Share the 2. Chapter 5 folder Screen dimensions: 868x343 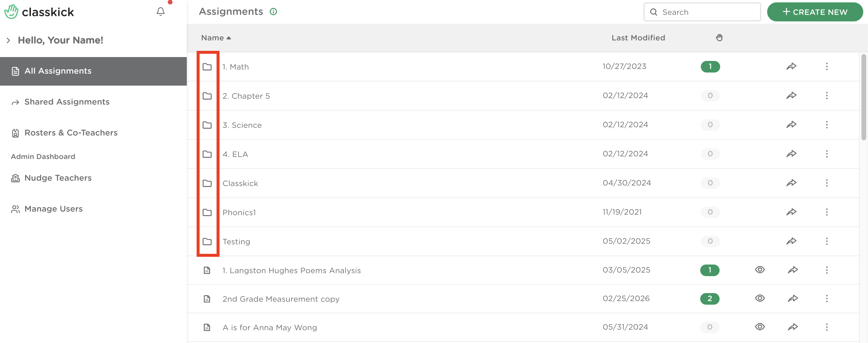pyautogui.click(x=792, y=96)
